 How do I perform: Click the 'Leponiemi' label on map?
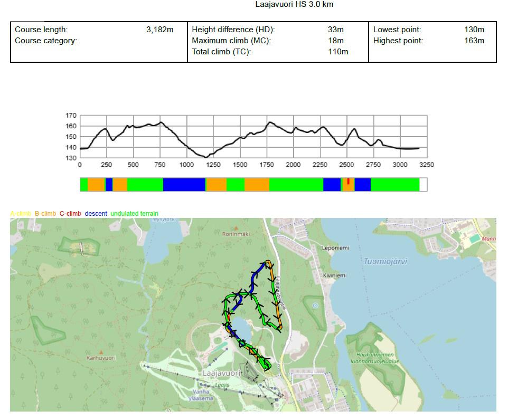coord(336,248)
